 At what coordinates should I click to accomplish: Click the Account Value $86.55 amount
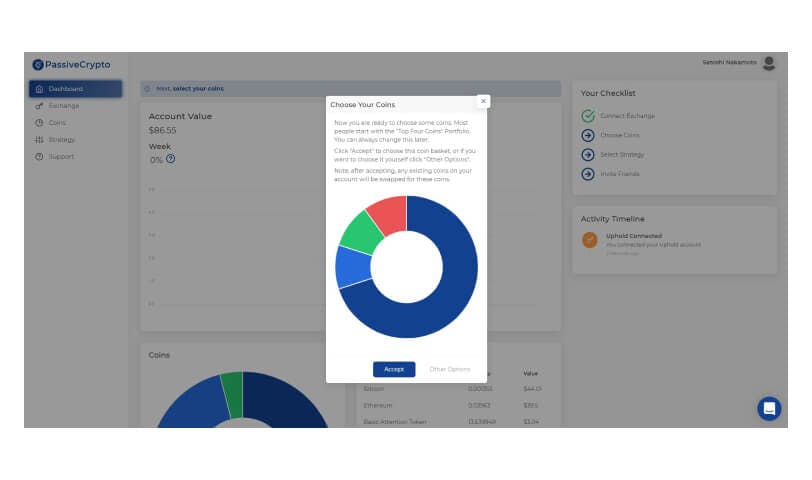pyautogui.click(x=162, y=130)
